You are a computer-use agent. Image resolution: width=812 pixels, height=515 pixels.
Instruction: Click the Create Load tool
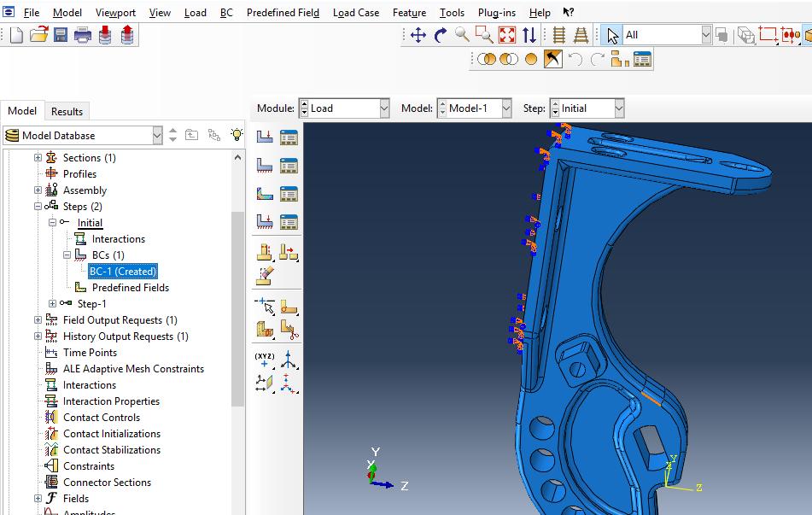pyautogui.click(x=265, y=137)
